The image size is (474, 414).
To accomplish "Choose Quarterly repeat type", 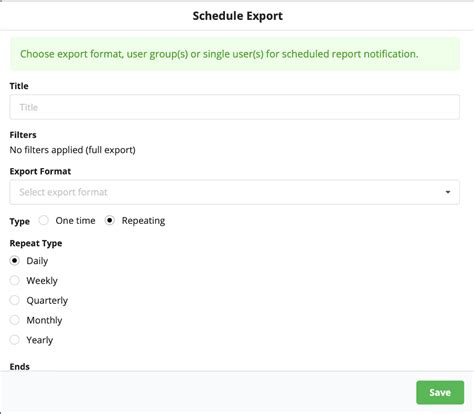I will 15,300.
